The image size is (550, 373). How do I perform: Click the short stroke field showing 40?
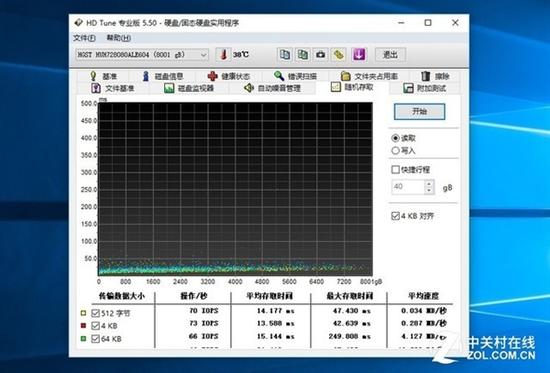408,187
